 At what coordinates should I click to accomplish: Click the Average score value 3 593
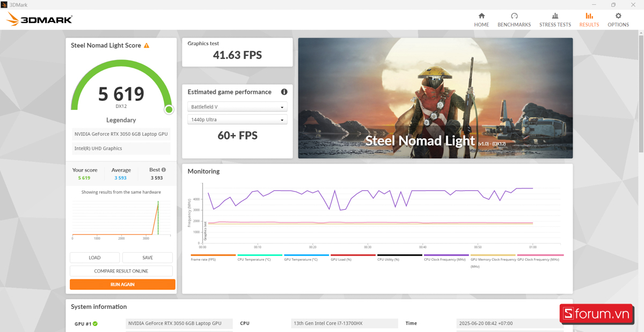[x=121, y=178]
